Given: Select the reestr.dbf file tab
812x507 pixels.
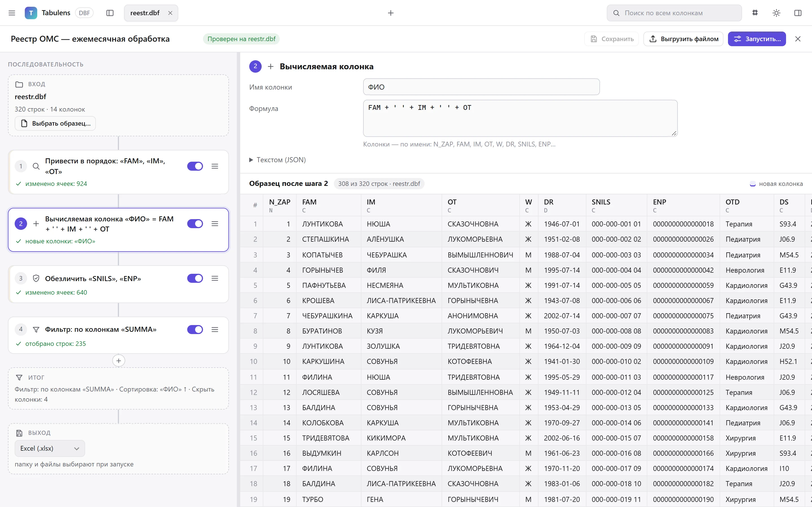Looking at the screenshot, I should (145, 13).
